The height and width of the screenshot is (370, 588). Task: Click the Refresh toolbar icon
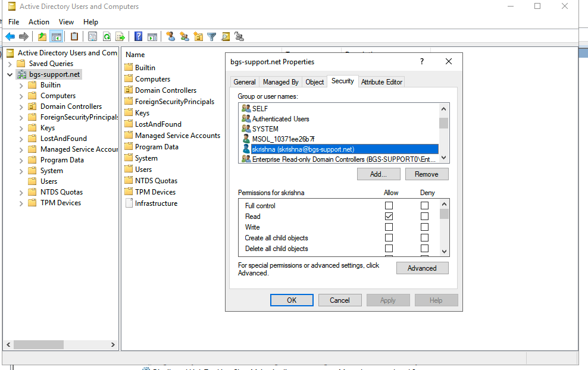click(107, 37)
